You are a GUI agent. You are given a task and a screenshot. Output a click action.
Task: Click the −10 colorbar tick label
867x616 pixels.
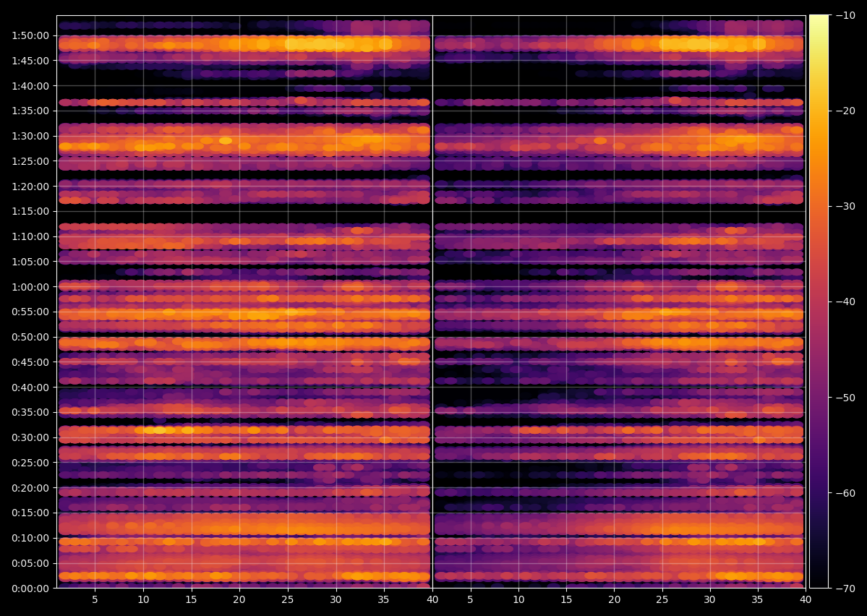(845, 15)
